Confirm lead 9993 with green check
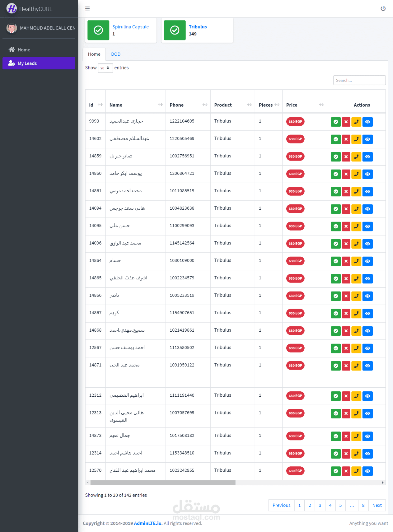Viewport: 393px width, 532px height. 336,122
